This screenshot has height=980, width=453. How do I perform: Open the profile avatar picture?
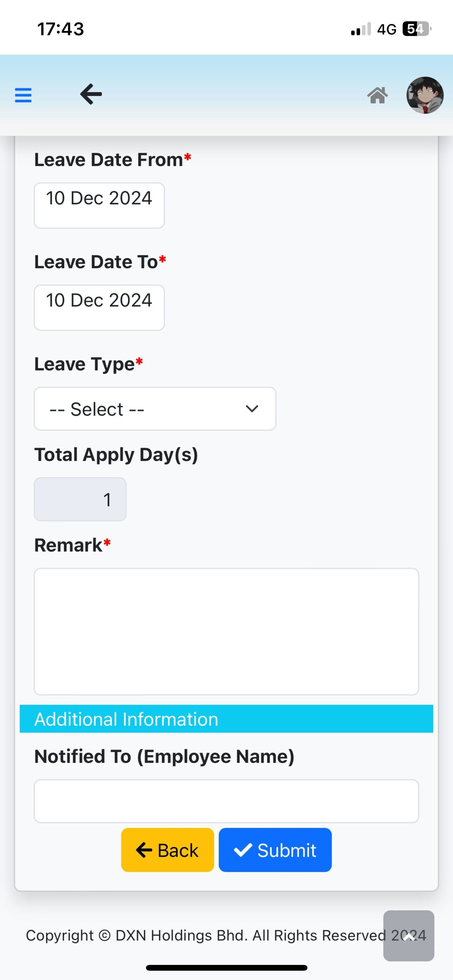coord(425,95)
